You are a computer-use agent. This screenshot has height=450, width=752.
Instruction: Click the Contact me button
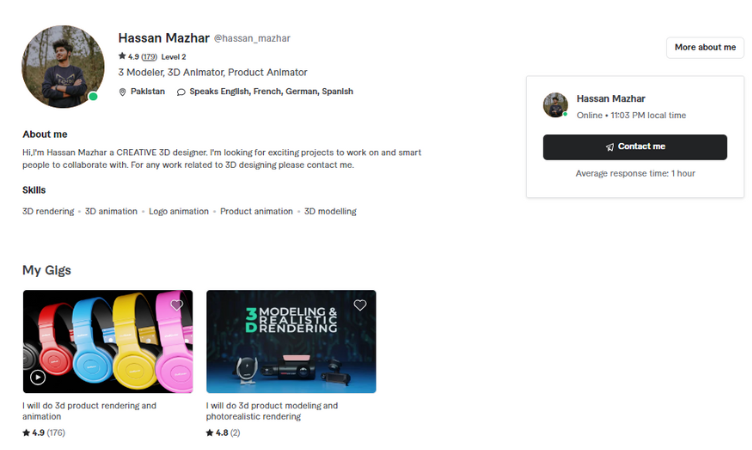[635, 147]
